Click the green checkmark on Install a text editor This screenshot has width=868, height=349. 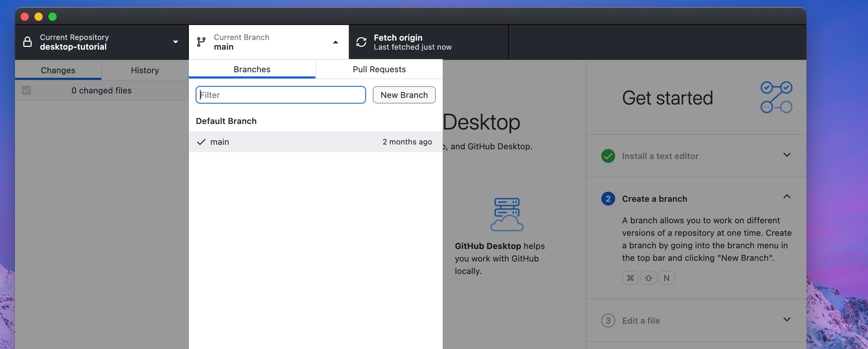608,156
